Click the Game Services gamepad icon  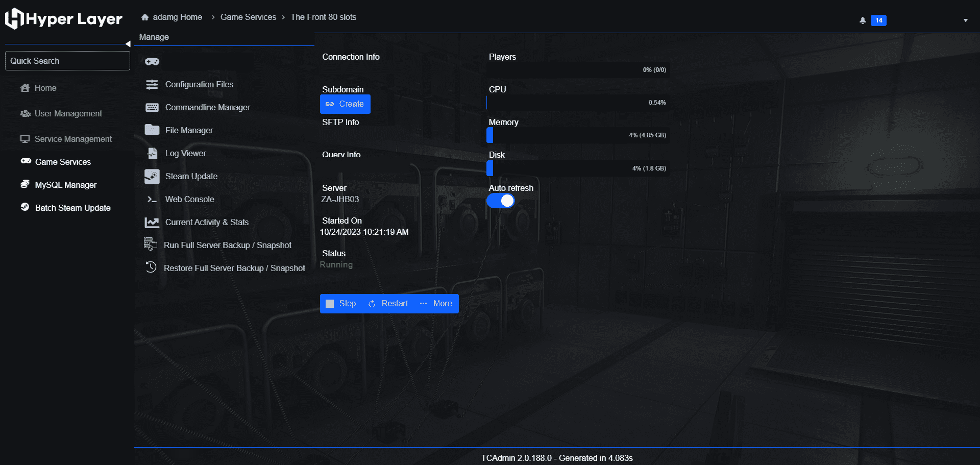(x=26, y=161)
